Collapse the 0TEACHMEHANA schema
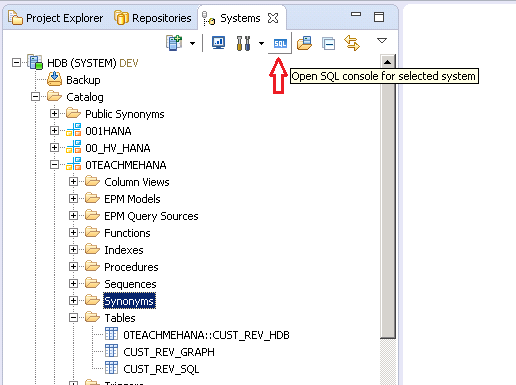Image resolution: width=516 pixels, height=385 pixels. [54, 164]
